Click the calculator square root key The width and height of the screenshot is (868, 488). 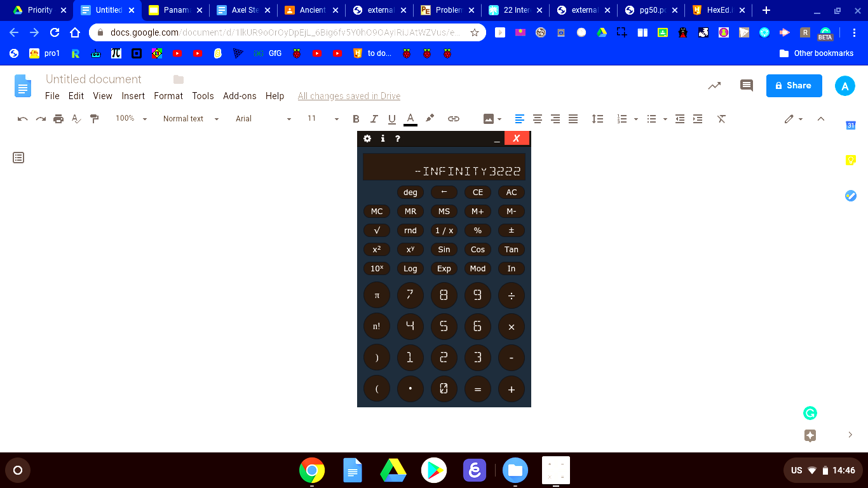coord(377,230)
